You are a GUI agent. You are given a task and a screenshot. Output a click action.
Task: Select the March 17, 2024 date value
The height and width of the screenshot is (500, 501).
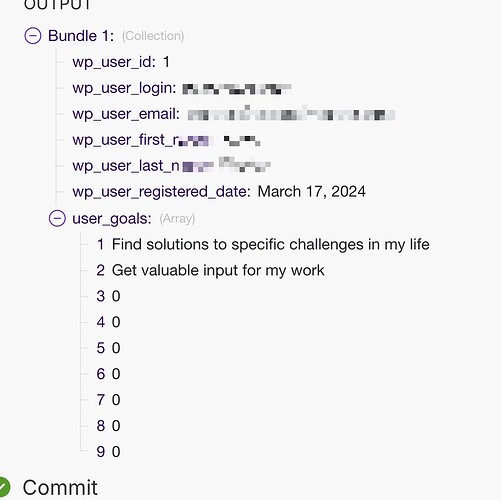click(312, 192)
